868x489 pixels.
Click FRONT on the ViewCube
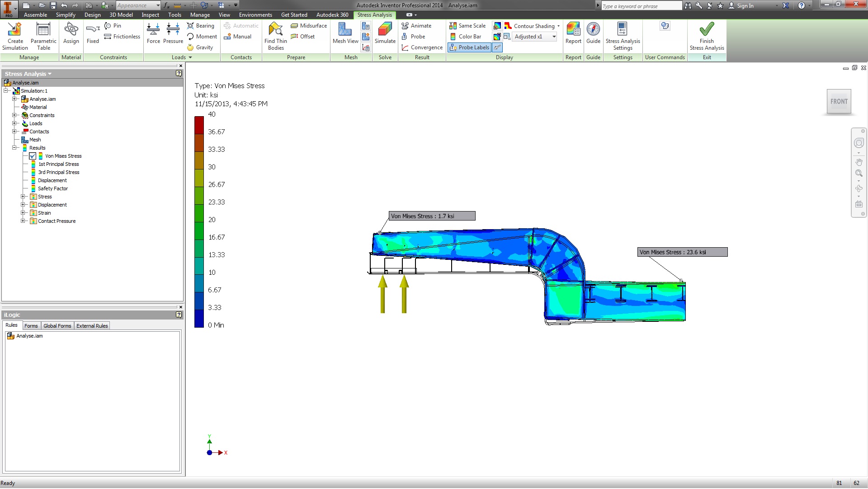(x=839, y=101)
